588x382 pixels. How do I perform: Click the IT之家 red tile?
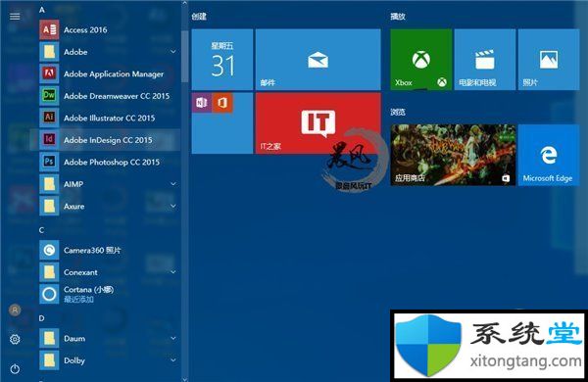[318, 123]
